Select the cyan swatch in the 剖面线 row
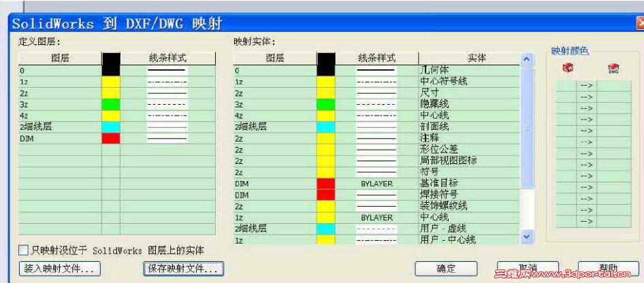This screenshot has width=644, height=283. [x=326, y=127]
